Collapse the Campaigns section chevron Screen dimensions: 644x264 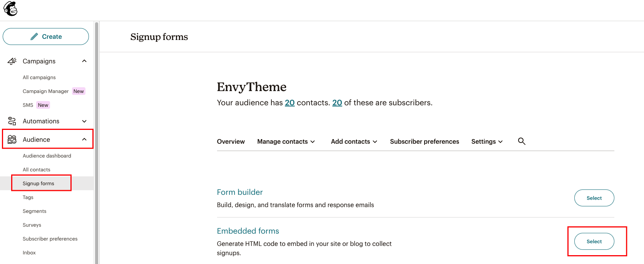click(84, 61)
